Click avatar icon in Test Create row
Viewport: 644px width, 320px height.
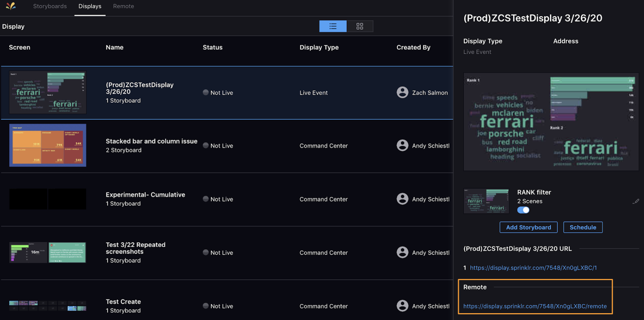[x=402, y=306]
